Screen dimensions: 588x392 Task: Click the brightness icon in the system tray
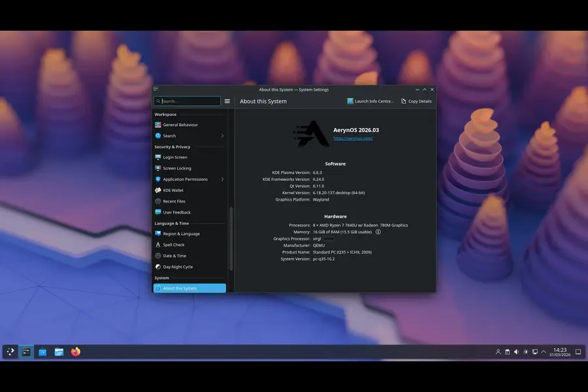pos(525,351)
